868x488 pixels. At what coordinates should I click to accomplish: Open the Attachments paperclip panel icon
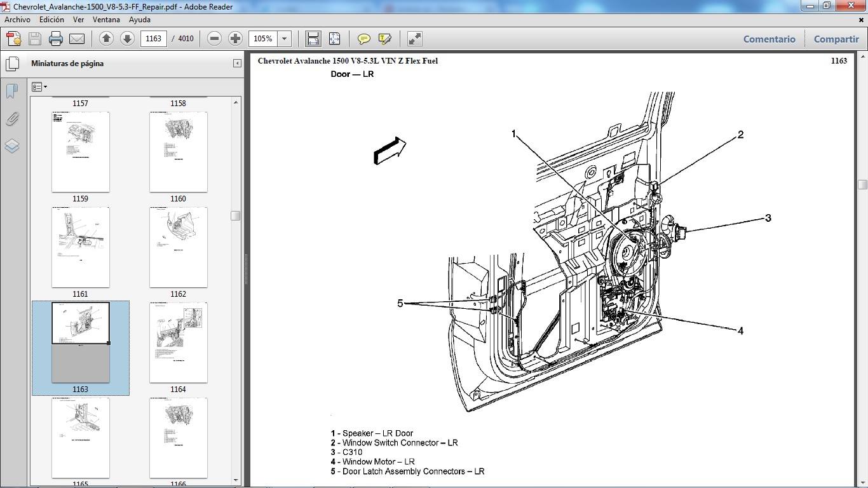[11, 119]
